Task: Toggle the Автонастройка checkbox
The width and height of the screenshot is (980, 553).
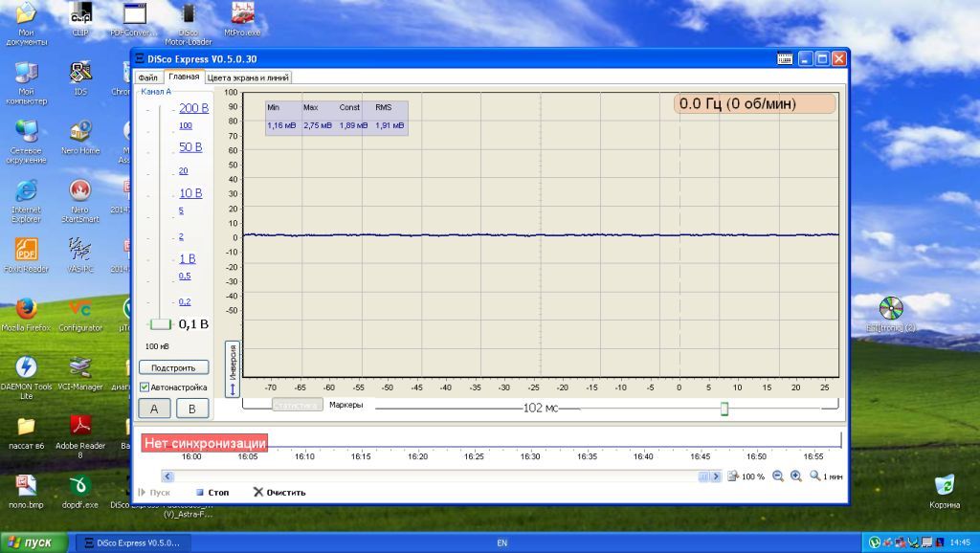Action: [145, 387]
